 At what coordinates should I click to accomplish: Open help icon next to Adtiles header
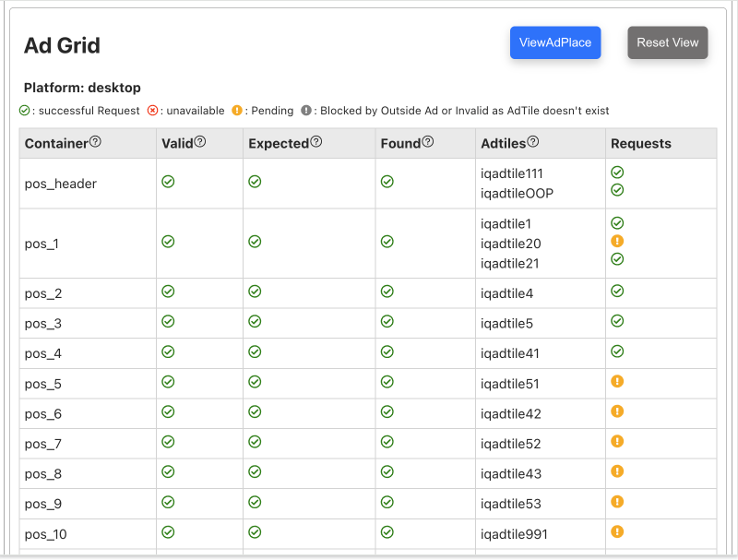tap(533, 142)
